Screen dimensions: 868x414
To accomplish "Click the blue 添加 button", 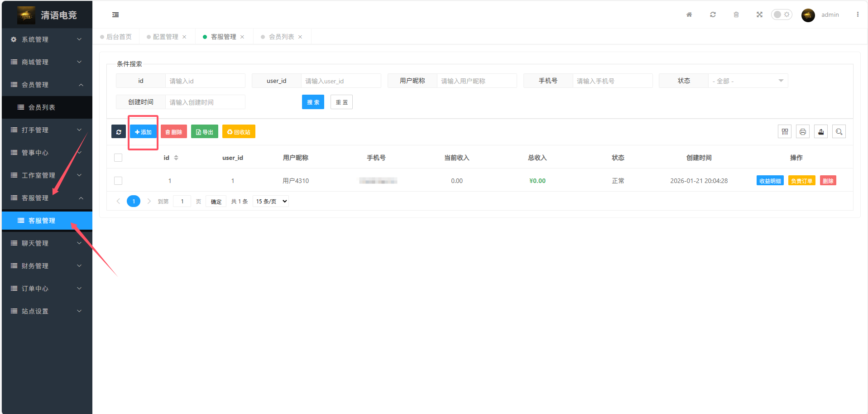I will [x=143, y=132].
